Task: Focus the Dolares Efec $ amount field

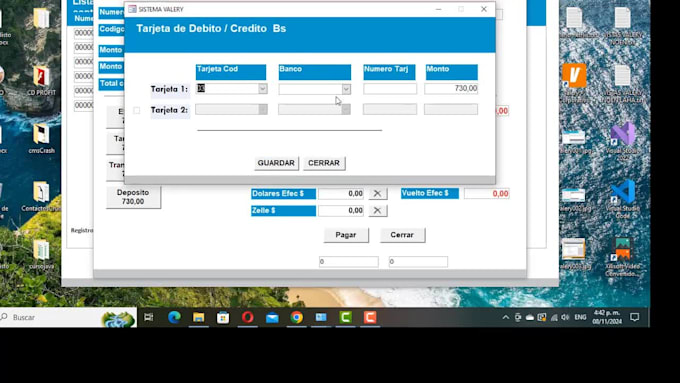Action: 341,193
